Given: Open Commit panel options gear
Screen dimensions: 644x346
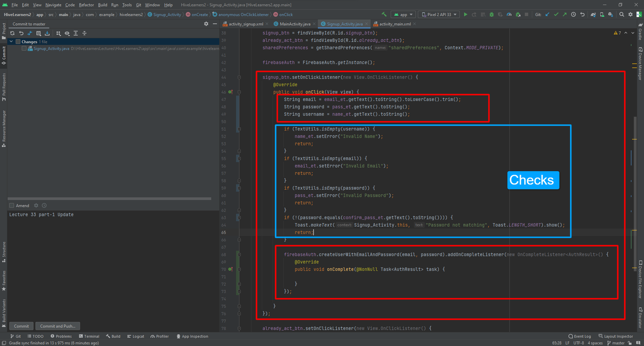Looking at the screenshot, I should (x=206, y=24).
